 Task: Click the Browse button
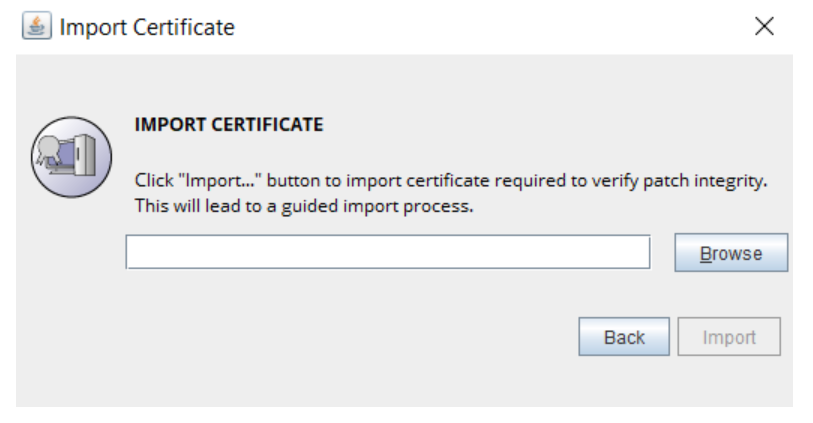tap(731, 253)
